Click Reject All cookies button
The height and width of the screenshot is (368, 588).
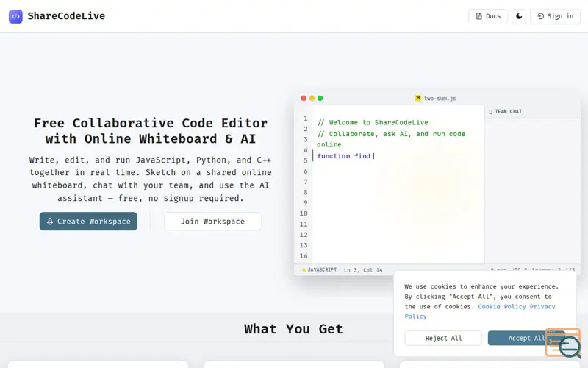443,338
